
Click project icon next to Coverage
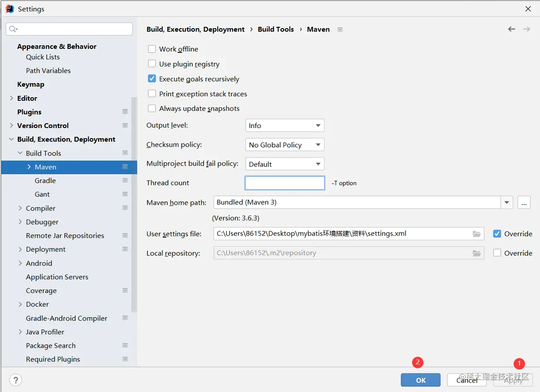tap(125, 290)
